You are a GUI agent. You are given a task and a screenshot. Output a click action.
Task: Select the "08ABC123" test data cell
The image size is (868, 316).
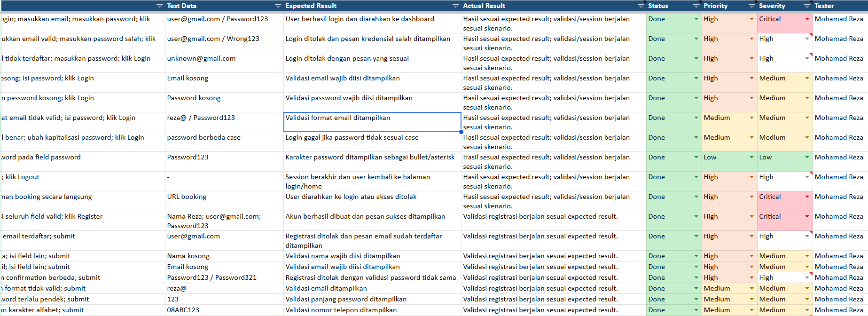click(x=224, y=310)
